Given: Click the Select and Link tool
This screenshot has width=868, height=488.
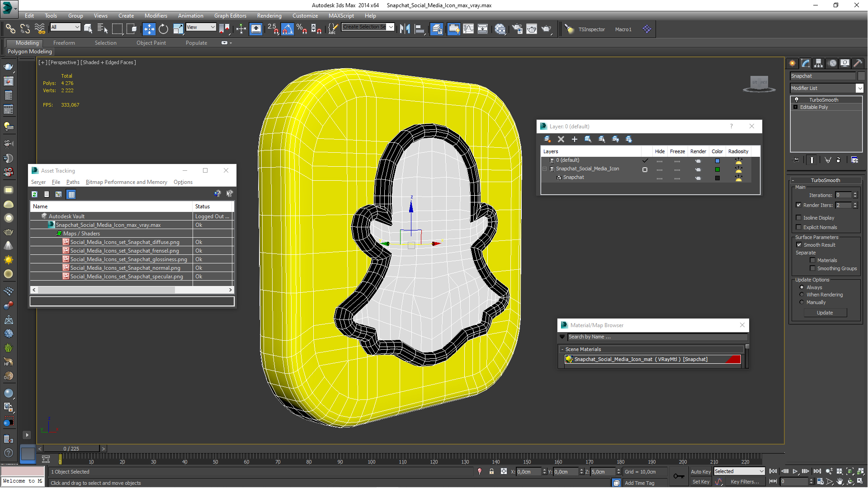Looking at the screenshot, I should click(x=10, y=29).
